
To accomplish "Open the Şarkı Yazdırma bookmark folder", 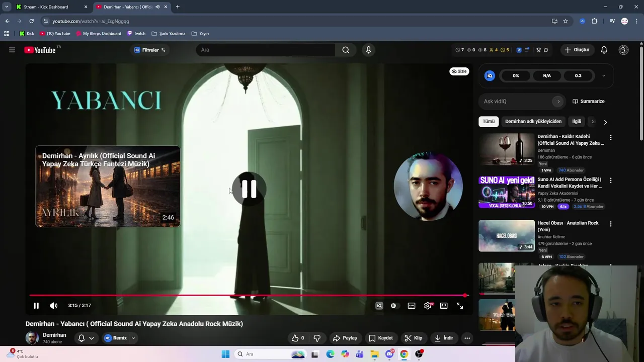I will pos(168,33).
